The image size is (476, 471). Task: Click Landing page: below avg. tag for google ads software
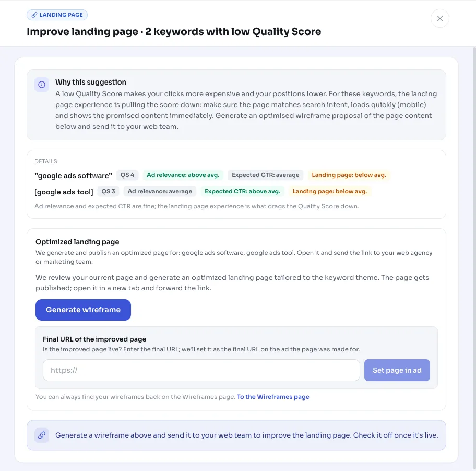(349, 175)
